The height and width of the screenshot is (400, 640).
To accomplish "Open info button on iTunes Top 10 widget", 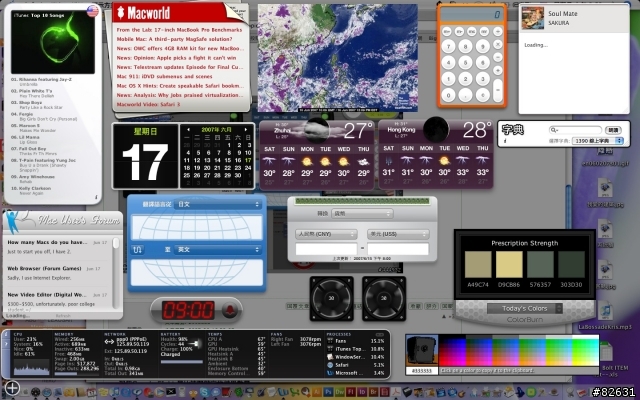I will 96,197.
